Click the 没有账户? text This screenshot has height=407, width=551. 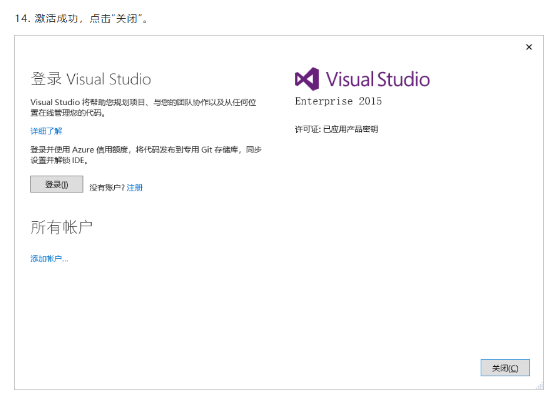[x=107, y=187]
